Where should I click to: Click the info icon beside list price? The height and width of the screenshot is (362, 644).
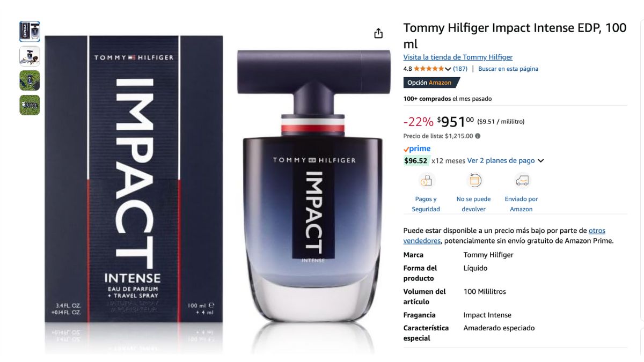[478, 136]
